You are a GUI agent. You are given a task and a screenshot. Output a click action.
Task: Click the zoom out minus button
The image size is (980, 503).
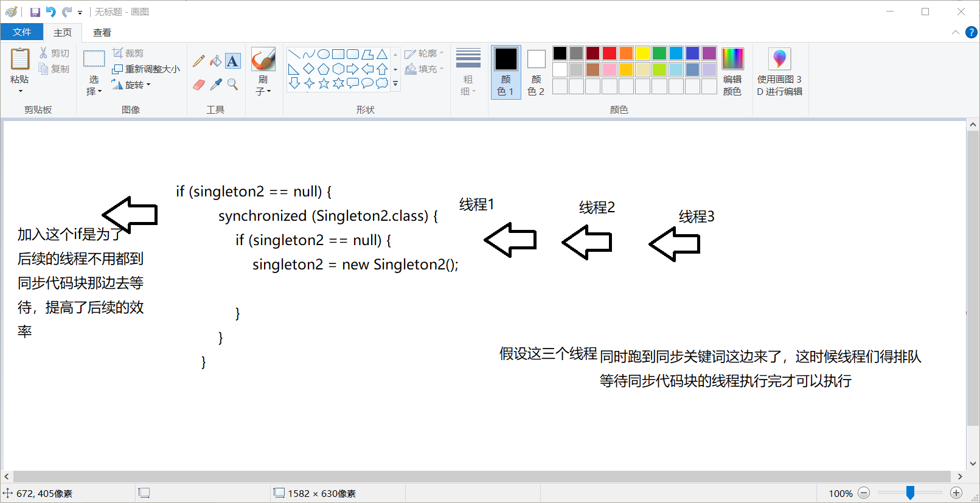pyautogui.click(x=864, y=493)
